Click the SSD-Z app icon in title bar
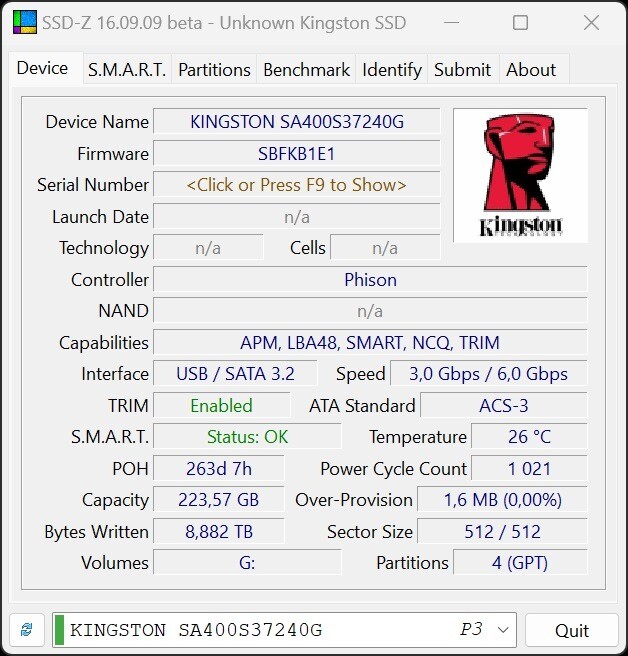 tap(25, 22)
